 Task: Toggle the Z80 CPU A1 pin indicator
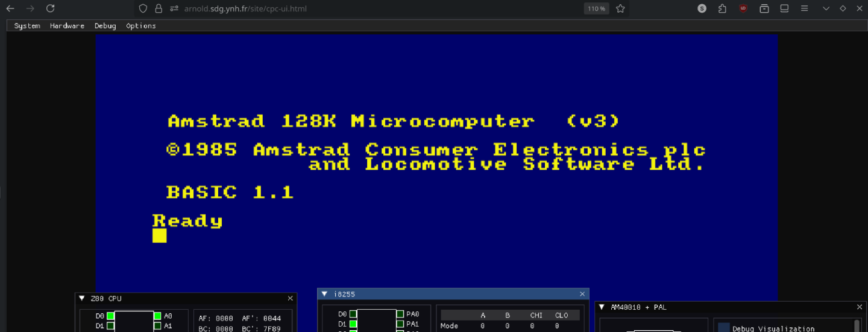point(157,326)
